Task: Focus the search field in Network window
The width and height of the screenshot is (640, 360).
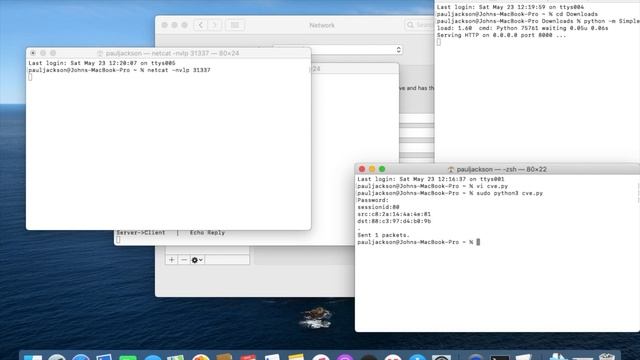Action: pyautogui.click(x=419, y=25)
